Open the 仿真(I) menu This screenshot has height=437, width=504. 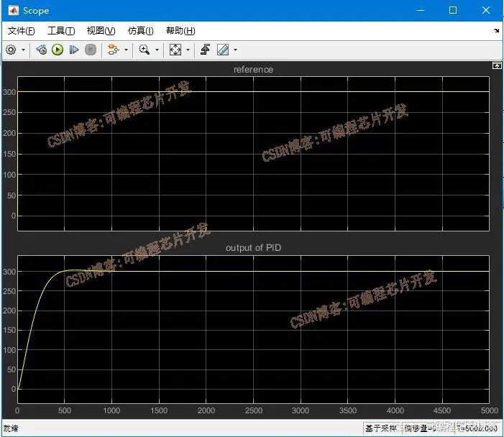point(140,31)
